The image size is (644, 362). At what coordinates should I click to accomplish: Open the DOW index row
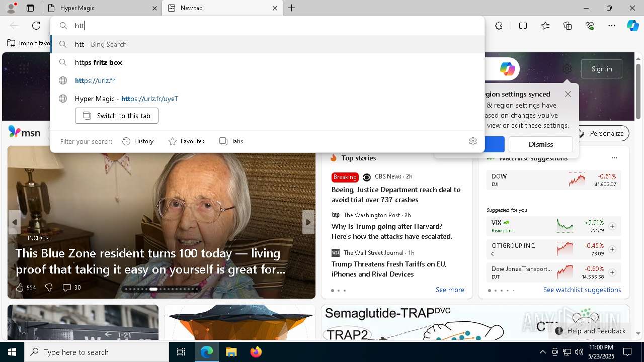pyautogui.click(x=554, y=180)
